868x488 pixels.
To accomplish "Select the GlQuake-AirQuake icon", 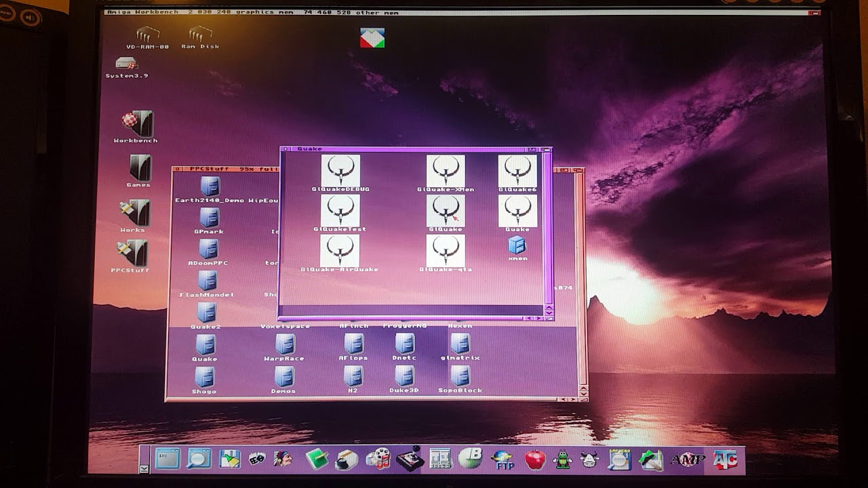I will tap(340, 251).
